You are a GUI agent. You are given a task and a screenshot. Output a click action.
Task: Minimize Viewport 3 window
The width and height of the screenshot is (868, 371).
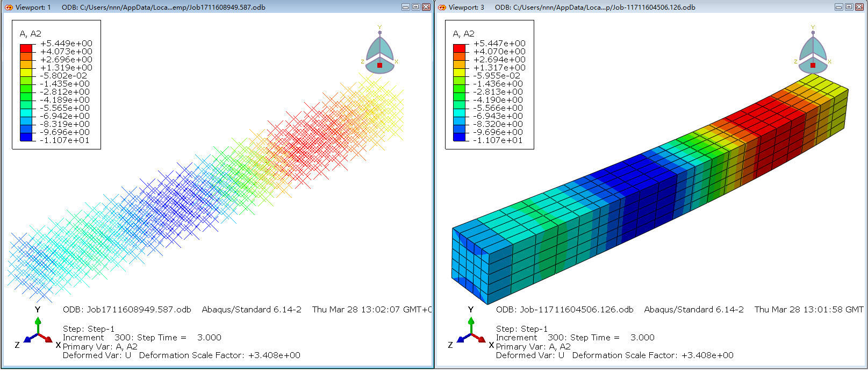[839, 7]
